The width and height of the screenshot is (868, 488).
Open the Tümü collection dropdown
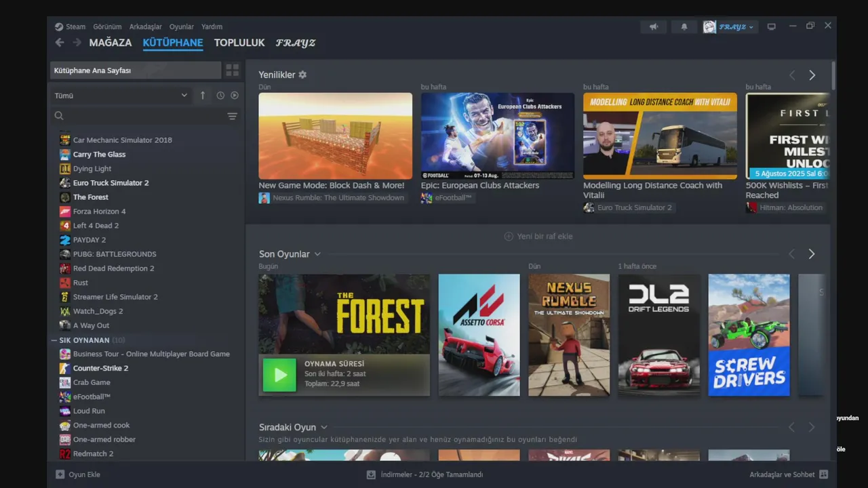click(x=121, y=96)
